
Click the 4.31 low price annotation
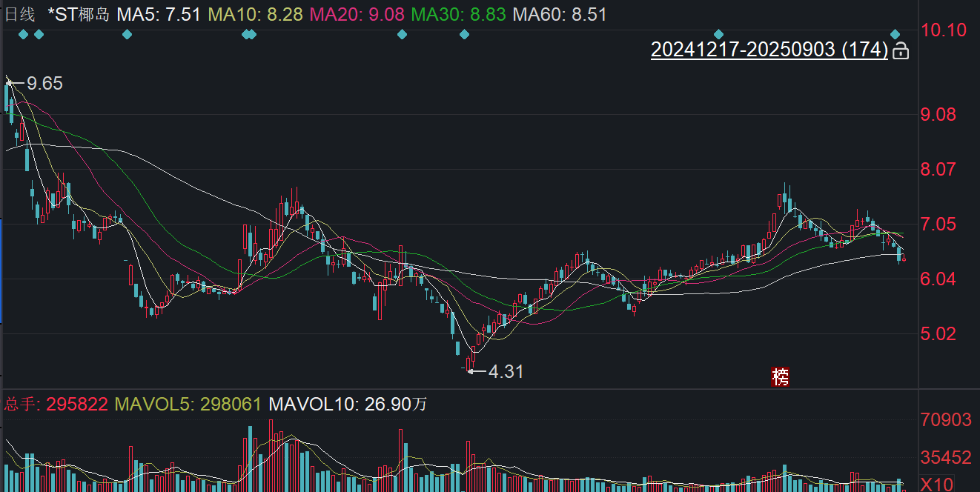[x=506, y=371]
